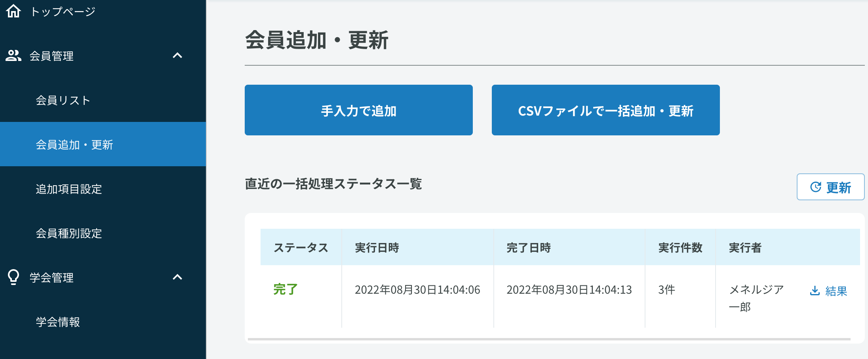868x359 pixels.
Task: Collapse the 会員管理 section chevron
Action: click(x=177, y=56)
